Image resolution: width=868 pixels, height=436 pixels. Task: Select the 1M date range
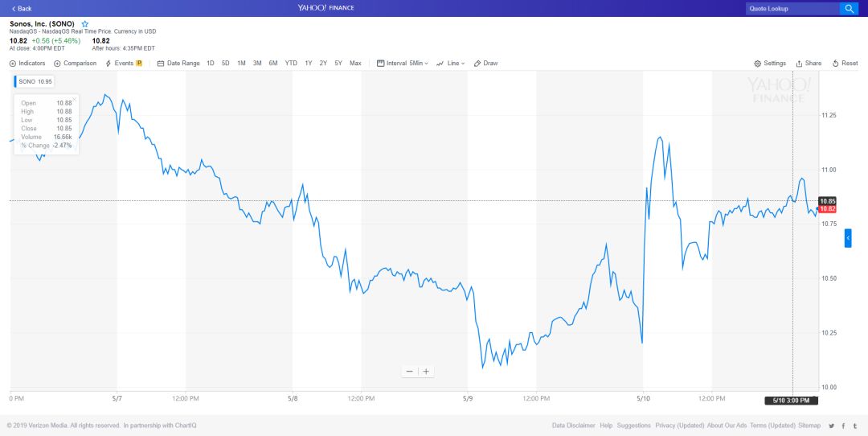(241, 64)
